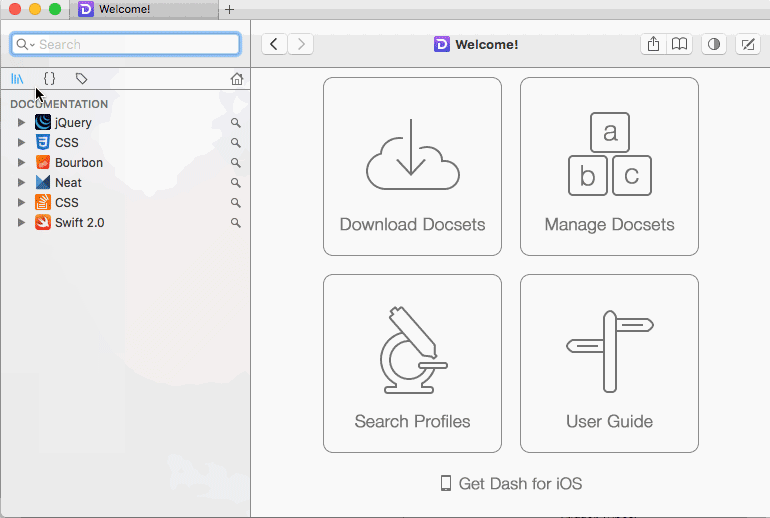Click the tag icon in the sidebar
The height and width of the screenshot is (518, 770).
click(82, 79)
